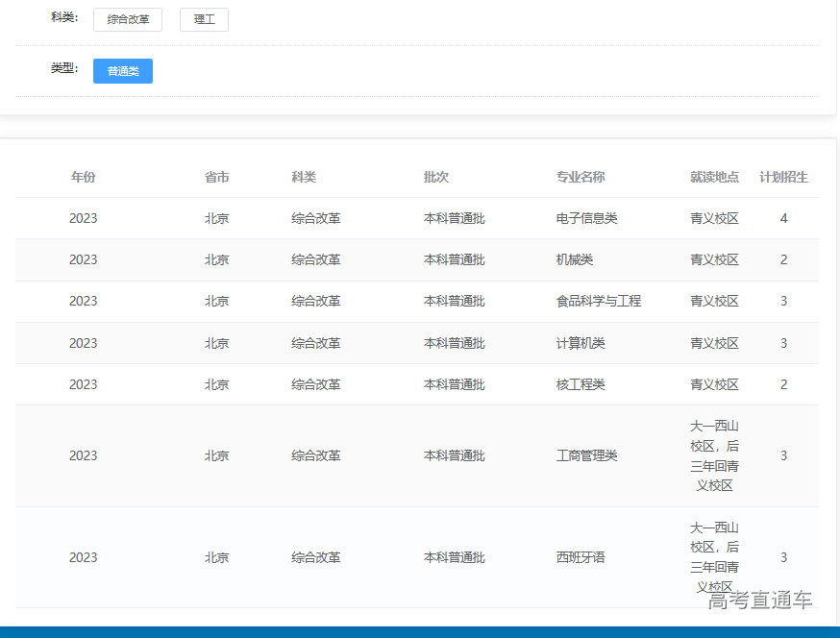Open the 西班牙语 major entry
Screen dimensions: 840x638
pyautogui.click(x=581, y=557)
